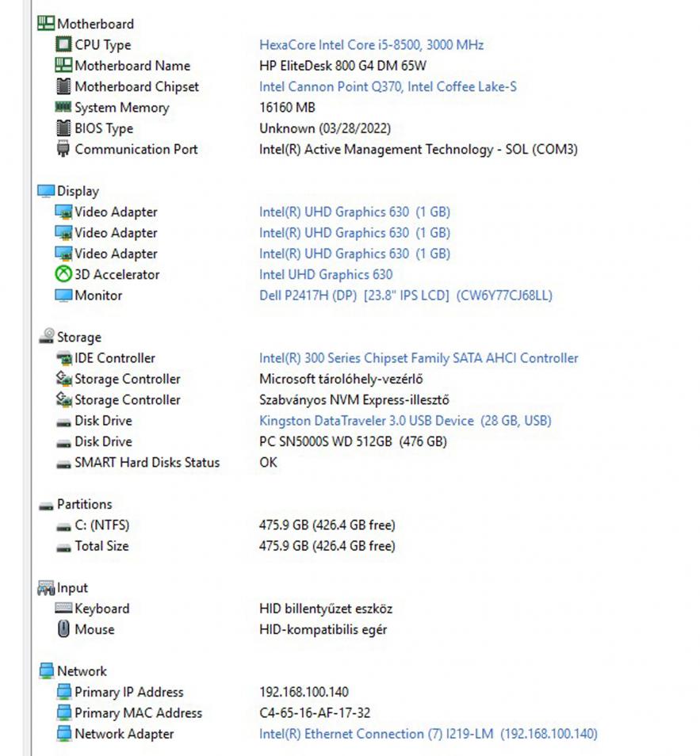Open Intel Cannon Point Q370 chipset link
The height and width of the screenshot is (756, 700).
(x=388, y=87)
